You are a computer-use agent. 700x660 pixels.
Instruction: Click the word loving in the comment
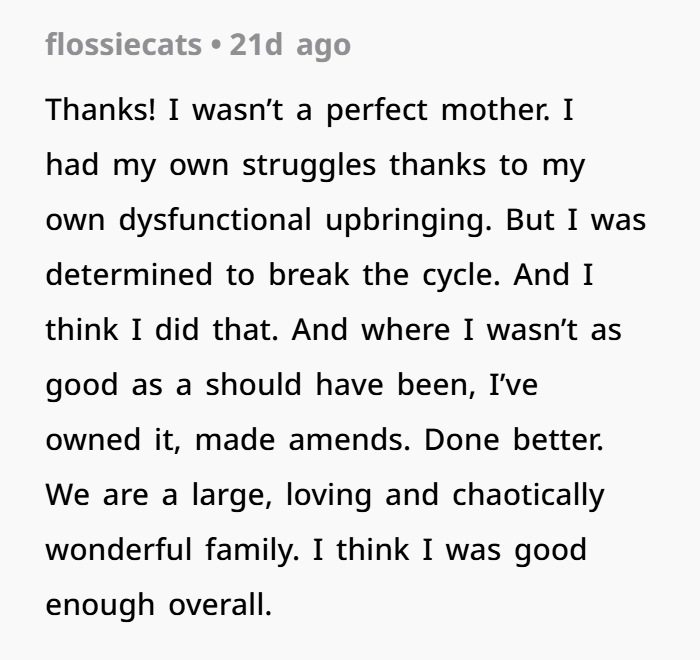pos(329,496)
